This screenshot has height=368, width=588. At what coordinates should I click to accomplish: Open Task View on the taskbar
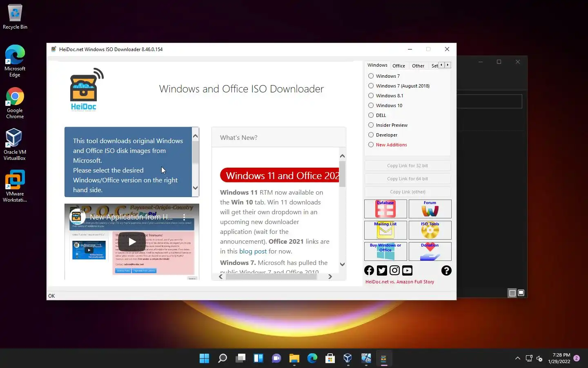pyautogui.click(x=241, y=359)
